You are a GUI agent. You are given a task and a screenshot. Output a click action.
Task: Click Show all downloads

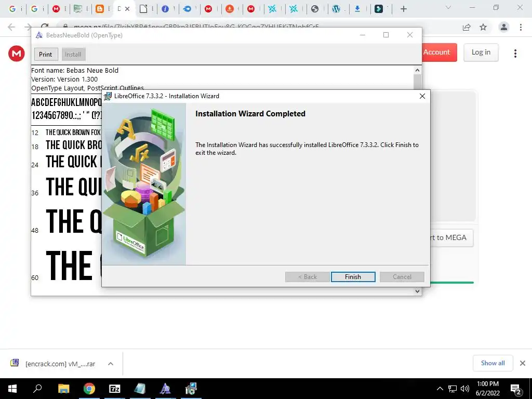point(493,363)
